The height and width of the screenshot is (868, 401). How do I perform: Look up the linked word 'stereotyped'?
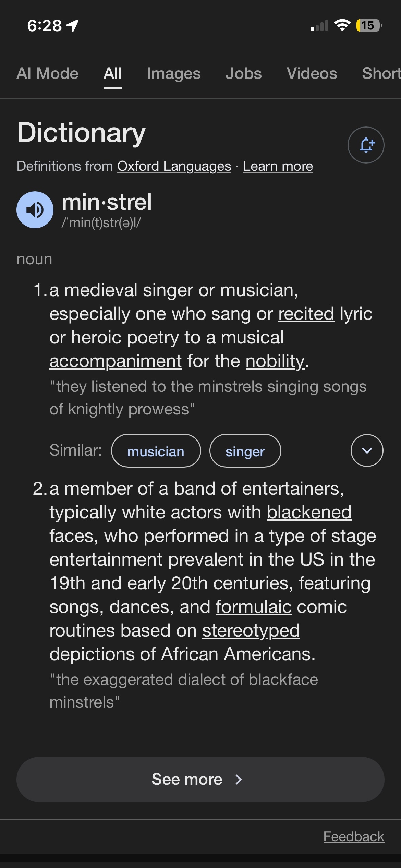251,631
